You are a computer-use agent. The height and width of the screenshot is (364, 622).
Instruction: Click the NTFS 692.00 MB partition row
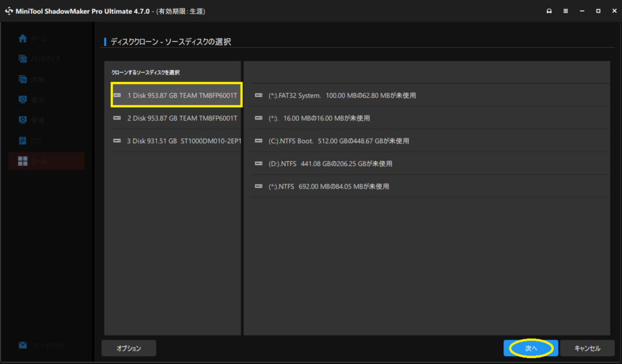(431, 186)
